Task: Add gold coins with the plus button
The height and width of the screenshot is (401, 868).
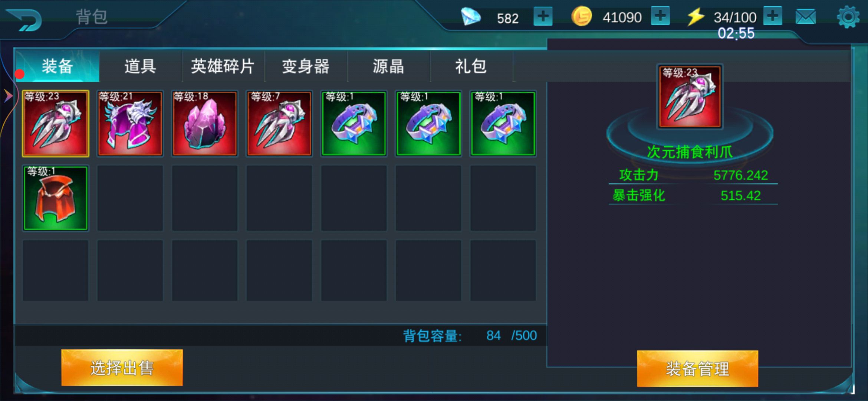Action: [660, 16]
